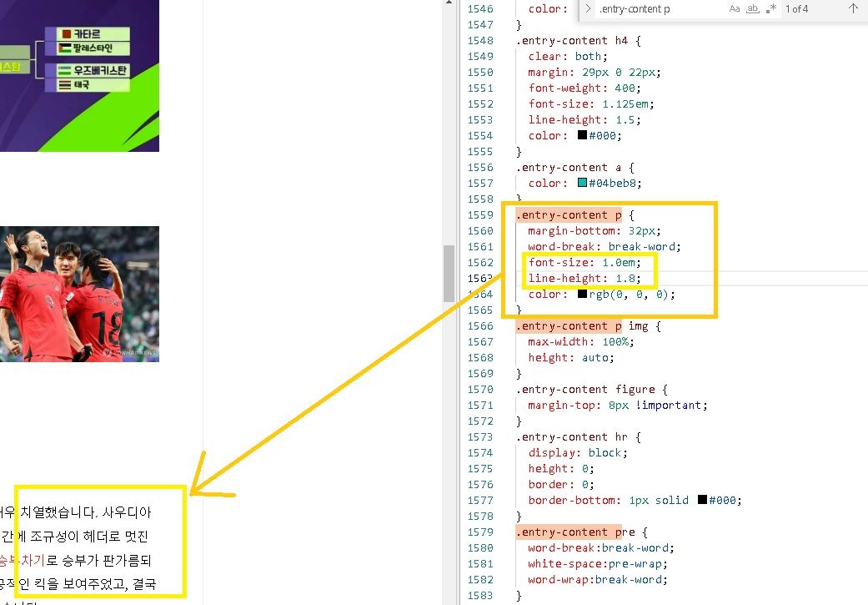Screen dimensions: 868x605
Task: Click 'line-height: 1.8;' line
Action: pos(585,278)
